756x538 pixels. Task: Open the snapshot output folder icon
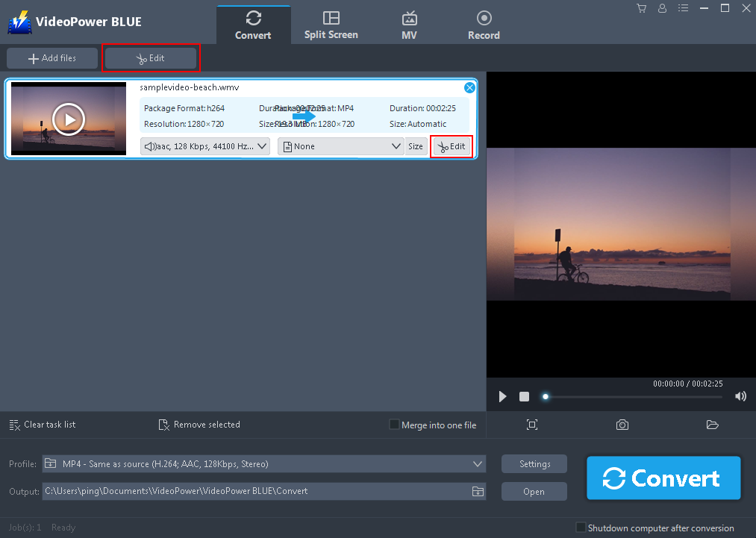click(712, 424)
